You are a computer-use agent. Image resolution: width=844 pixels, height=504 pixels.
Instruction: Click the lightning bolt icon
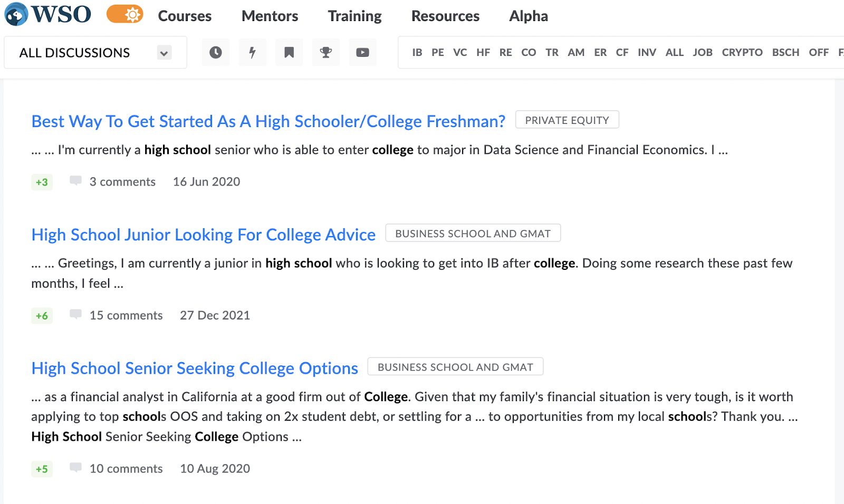[x=252, y=52]
